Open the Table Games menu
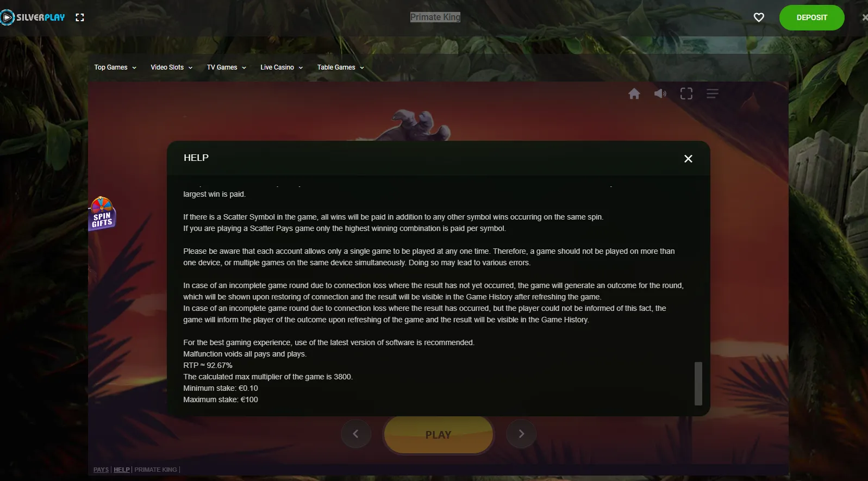Screen dimensions: 868x481 pyautogui.click(x=341, y=67)
